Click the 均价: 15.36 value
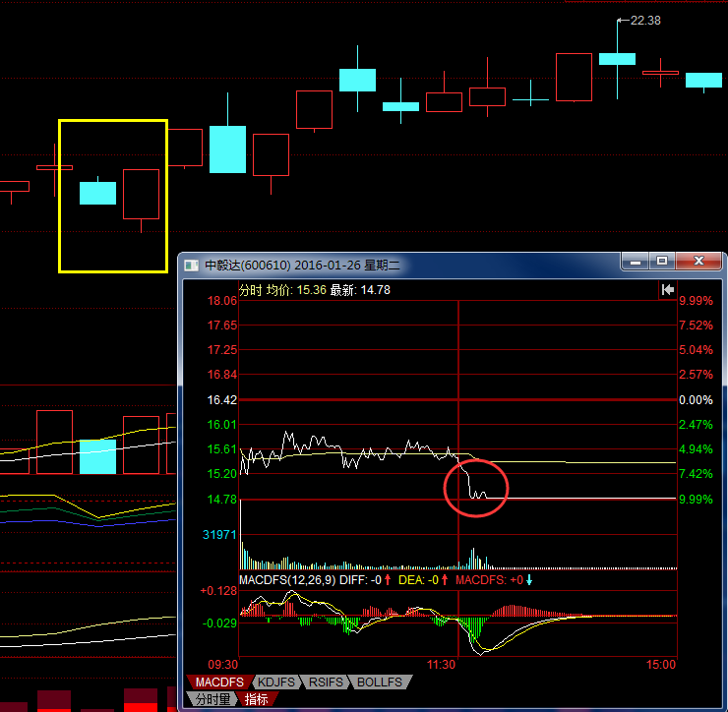The height and width of the screenshot is (712, 728). tap(296, 290)
